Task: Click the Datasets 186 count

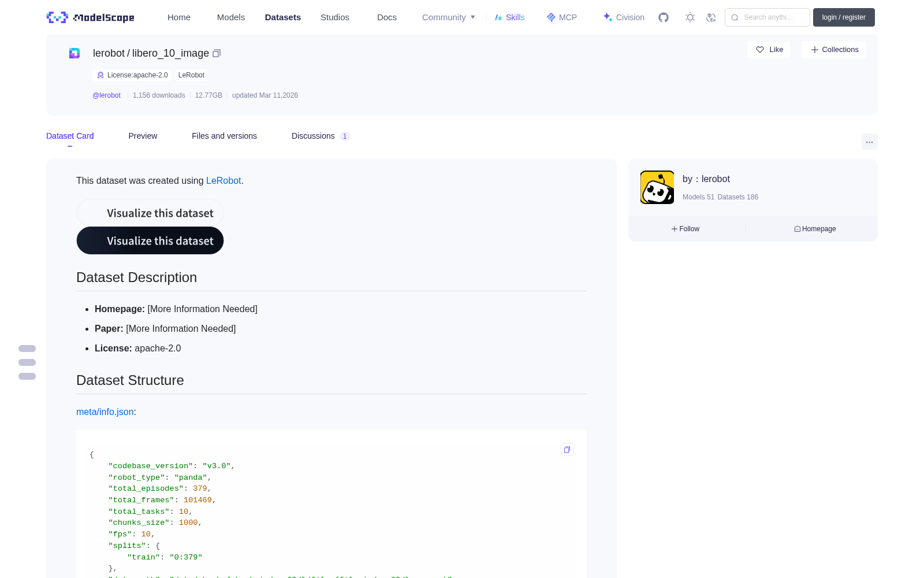Action: (x=737, y=197)
